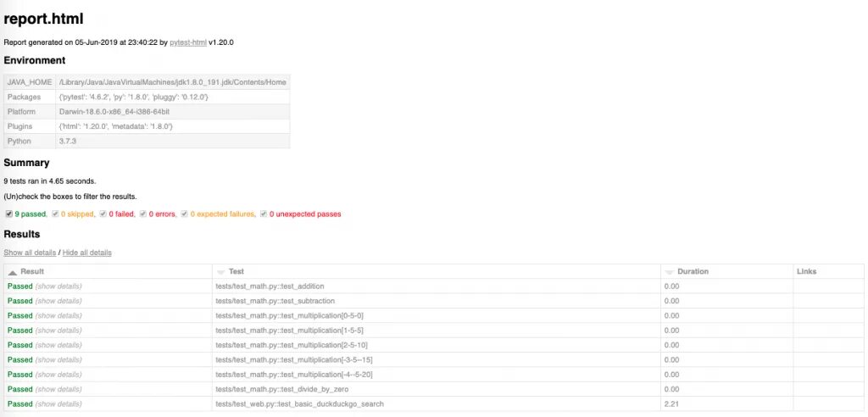The width and height of the screenshot is (868, 417).
Task: Sort results by the Duration header label
Action: click(693, 271)
